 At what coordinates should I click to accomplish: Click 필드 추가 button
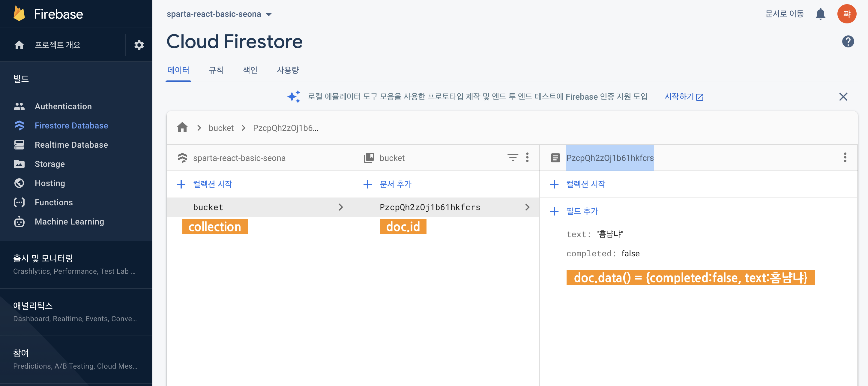pyautogui.click(x=582, y=211)
